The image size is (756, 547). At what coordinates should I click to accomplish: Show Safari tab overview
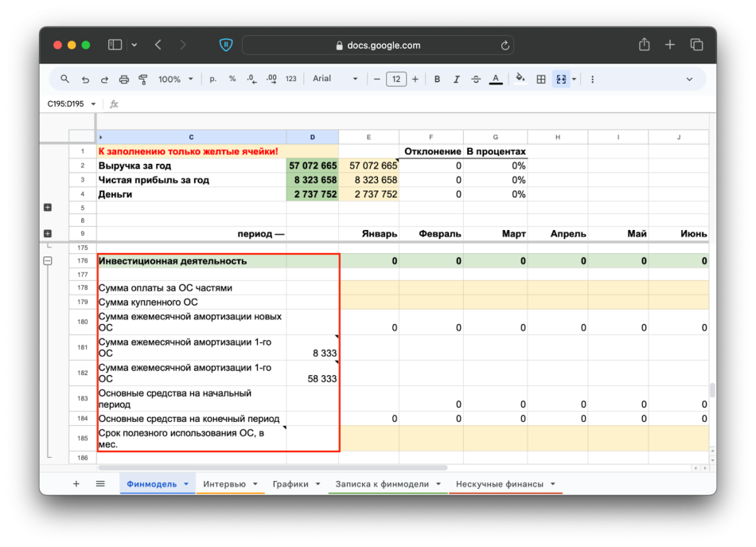tap(696, 45)
